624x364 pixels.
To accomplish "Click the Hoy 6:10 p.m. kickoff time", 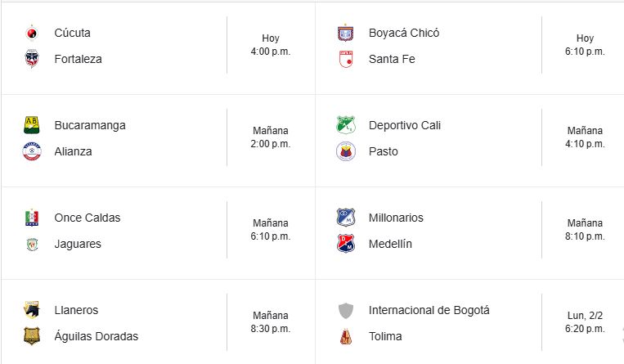I will pyautogui.click(x=585, y=45).
